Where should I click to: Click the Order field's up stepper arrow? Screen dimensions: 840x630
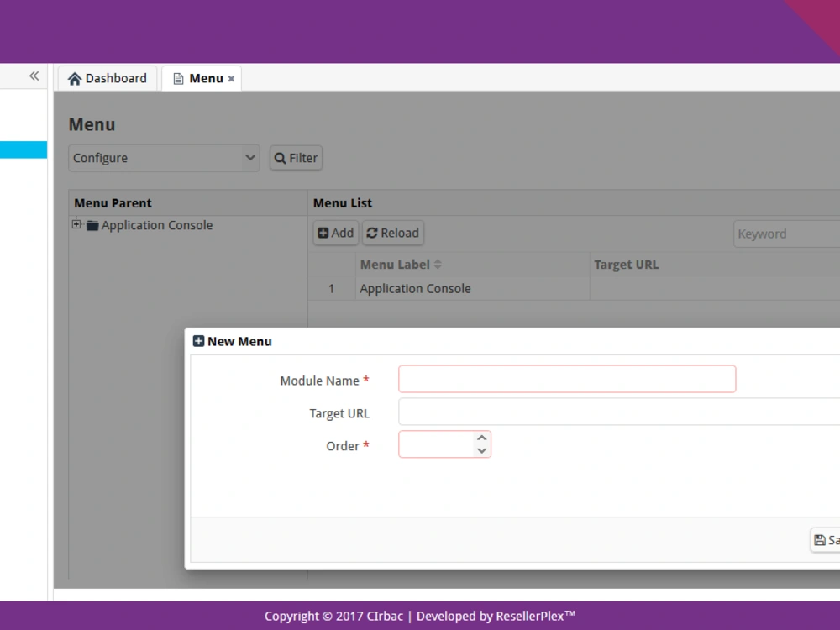(x=480, y=438)
